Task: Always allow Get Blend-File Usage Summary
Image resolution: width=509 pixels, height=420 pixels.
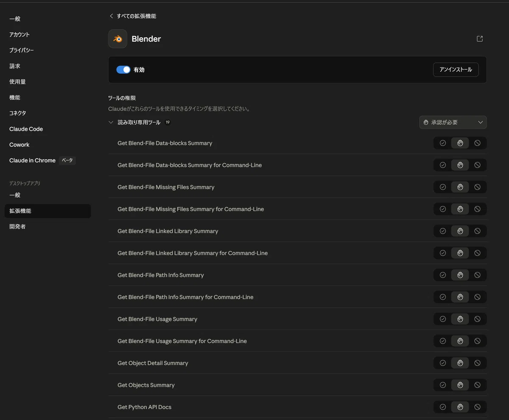Action: point(443,319)
